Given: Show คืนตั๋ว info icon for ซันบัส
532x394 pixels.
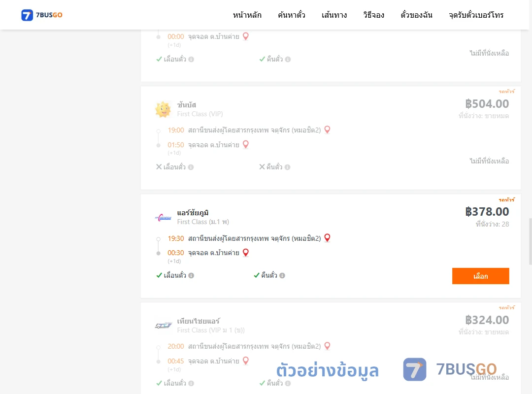Looking at the screenshot, I should pyautogui.click(x=287, y=167).
